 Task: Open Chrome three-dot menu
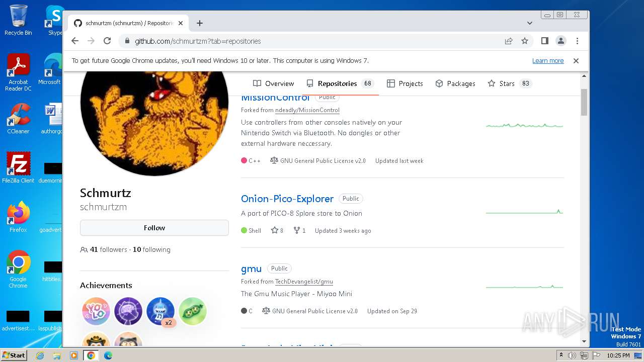(577, 41)
